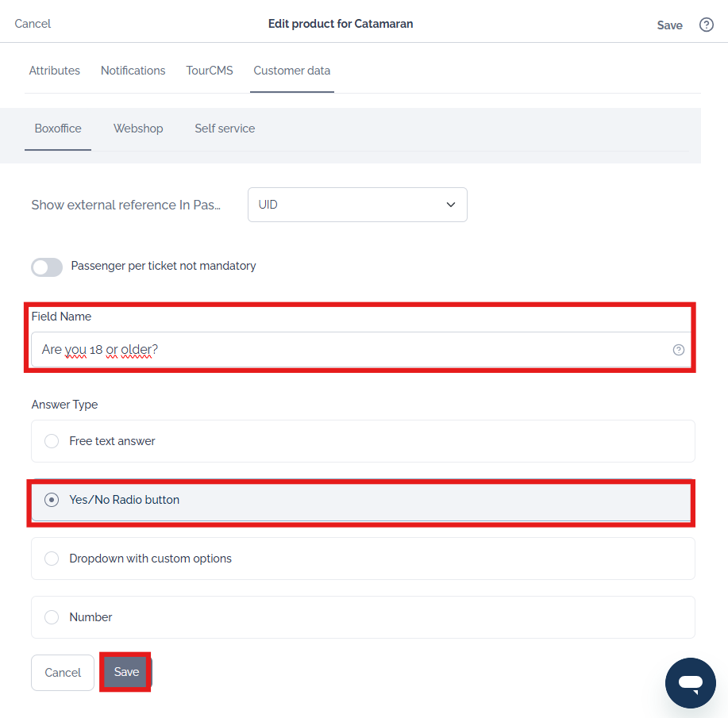Click the Cancel button beside bottom Save
The height and width of the screenshot is (718, 728).
(63, 673)
